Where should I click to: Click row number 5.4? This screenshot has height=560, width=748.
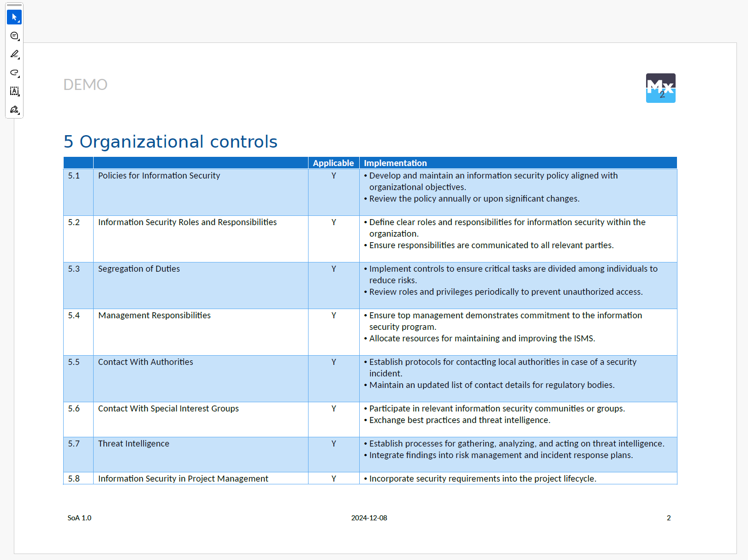(74, 316)
